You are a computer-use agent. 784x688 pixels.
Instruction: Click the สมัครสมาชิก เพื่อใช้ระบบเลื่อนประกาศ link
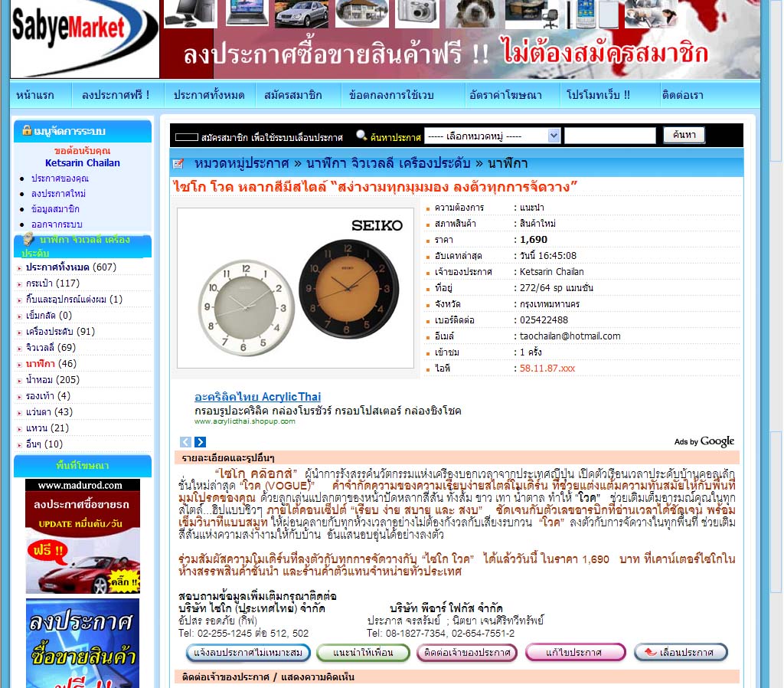coord(272,137)
